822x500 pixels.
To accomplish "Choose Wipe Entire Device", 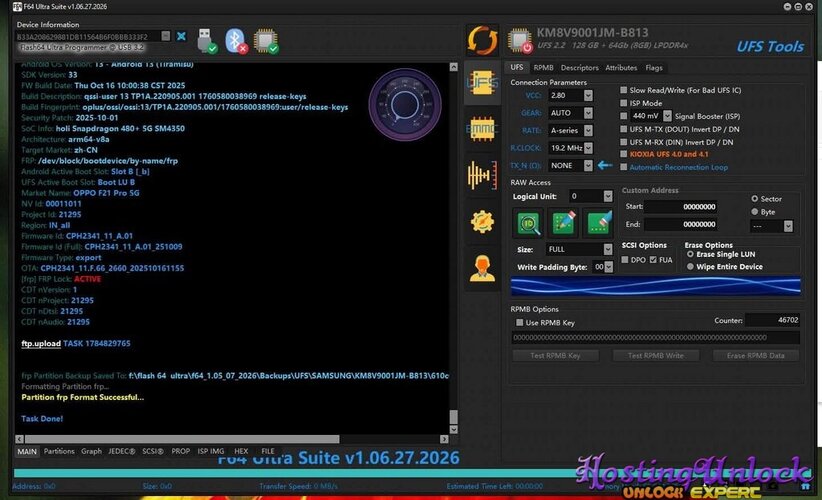I will point(690,267).
